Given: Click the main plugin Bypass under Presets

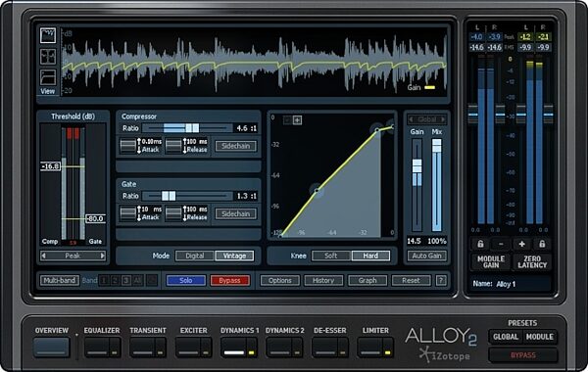Looking at the screenshot, I should point(523,355).
